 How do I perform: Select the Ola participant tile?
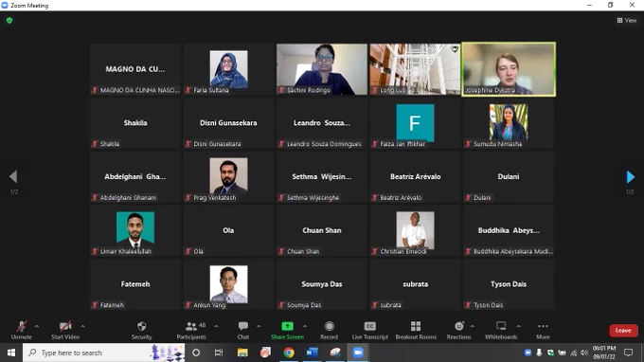point(229,231)
